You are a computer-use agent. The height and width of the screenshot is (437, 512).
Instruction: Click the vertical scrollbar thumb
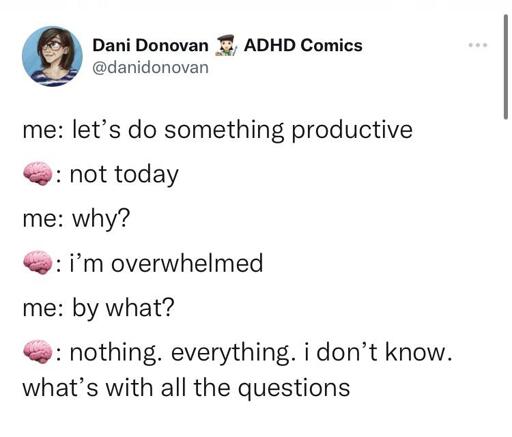coord(506,67)
